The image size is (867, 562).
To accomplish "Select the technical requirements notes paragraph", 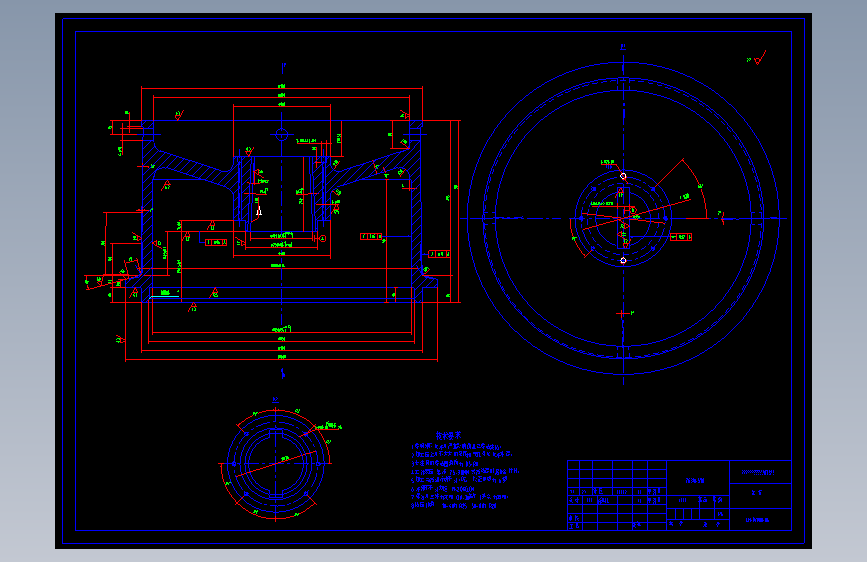I will (x=465, y=476).
